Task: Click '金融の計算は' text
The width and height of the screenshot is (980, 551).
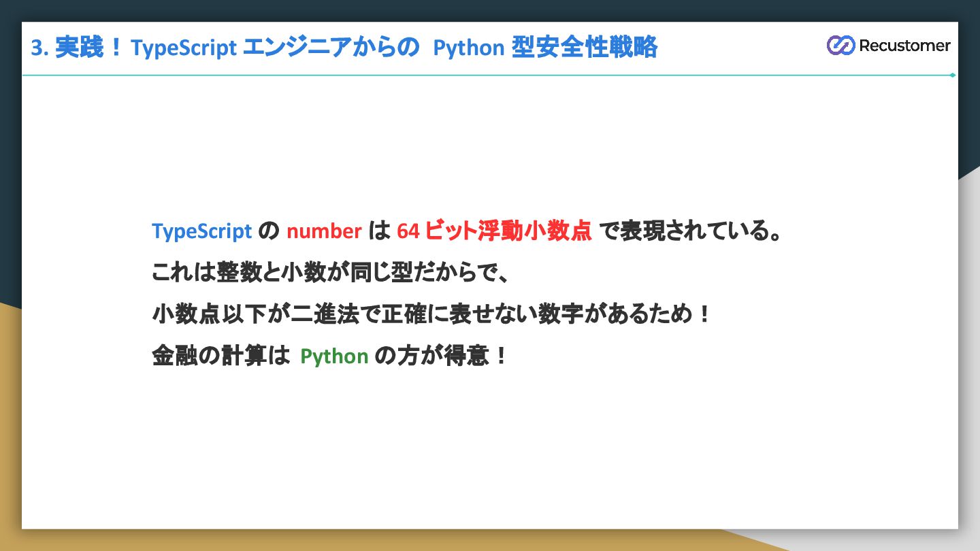Action: 221,356
